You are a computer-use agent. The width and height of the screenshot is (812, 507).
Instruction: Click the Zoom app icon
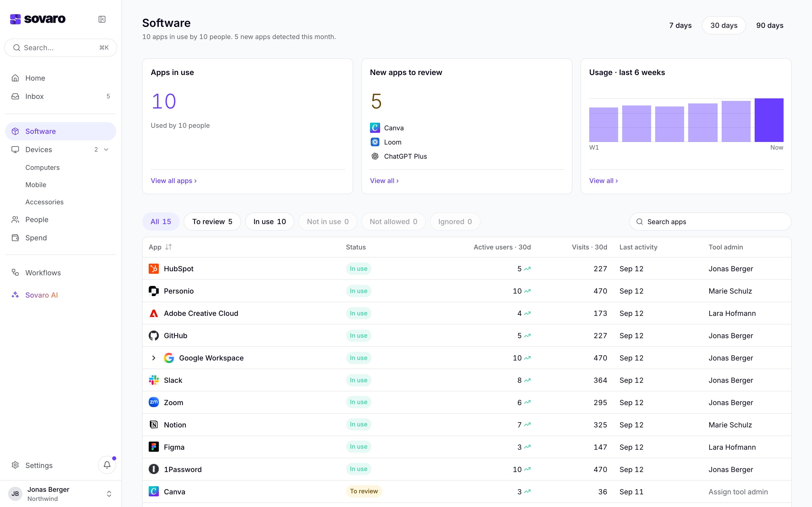154,402
